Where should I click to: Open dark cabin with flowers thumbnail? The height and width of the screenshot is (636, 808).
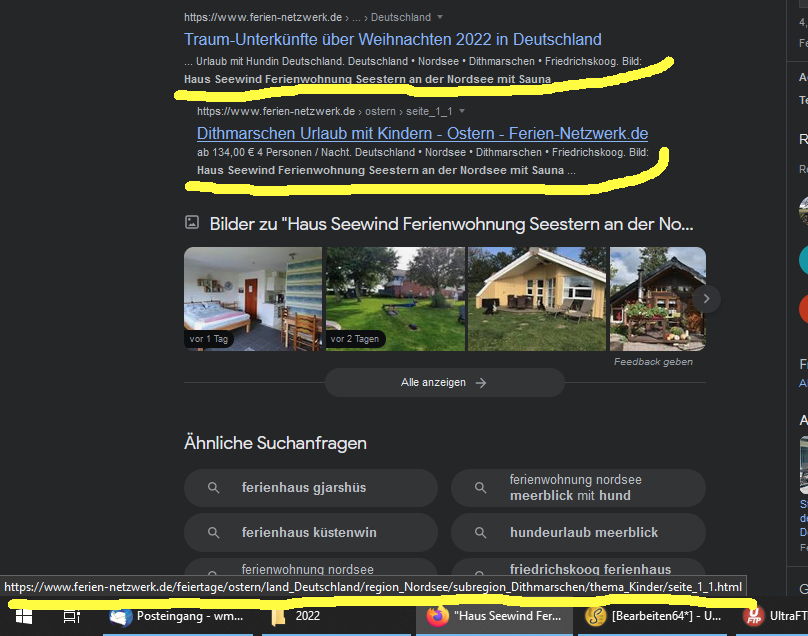pos(658,299)
